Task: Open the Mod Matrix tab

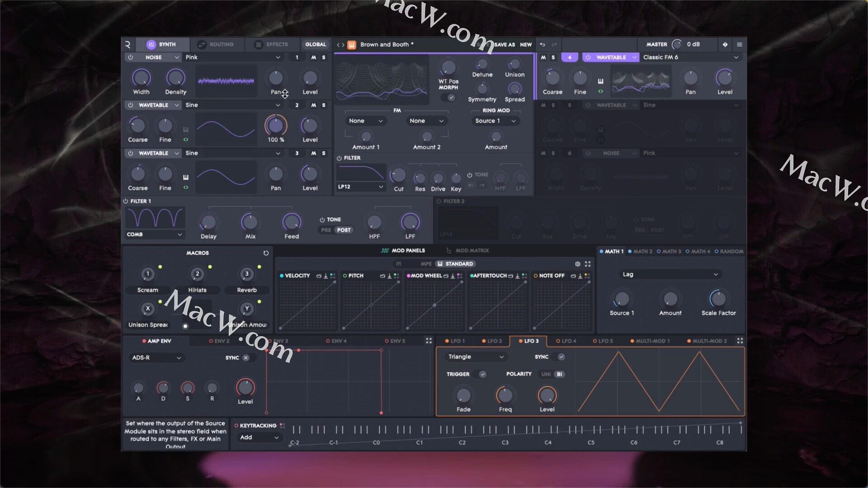Action: (x=468, y=250)
